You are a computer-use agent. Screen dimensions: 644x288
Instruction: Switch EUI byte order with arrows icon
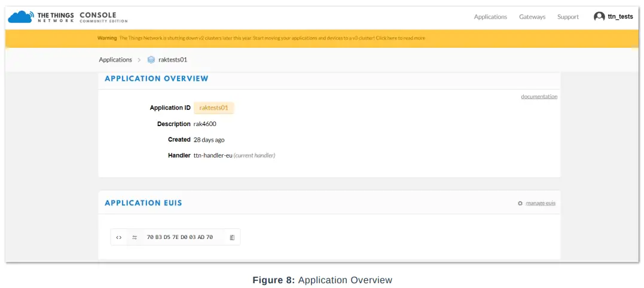click(135, 237)
